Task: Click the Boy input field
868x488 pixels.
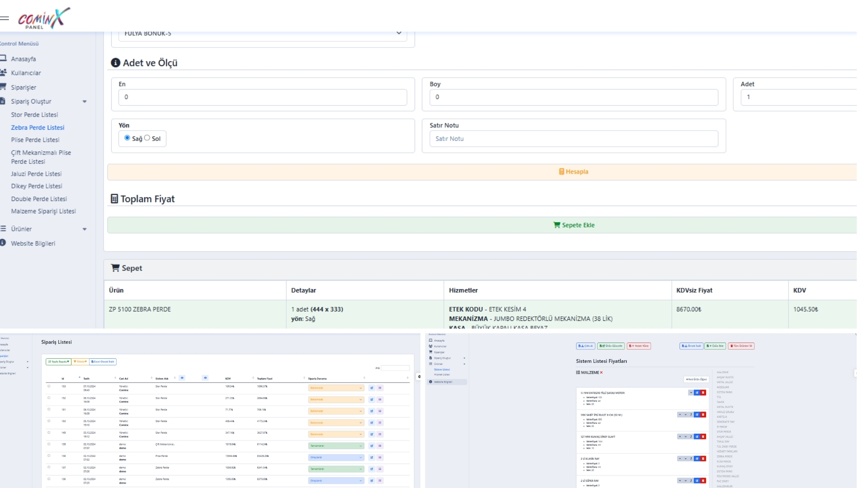Action: [x=574, y=97]
